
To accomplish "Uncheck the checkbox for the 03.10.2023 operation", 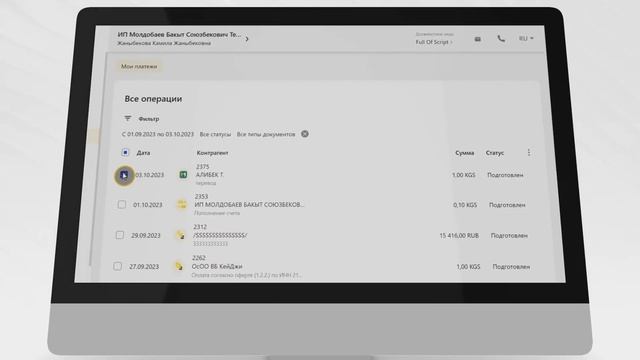I will 124,176.
